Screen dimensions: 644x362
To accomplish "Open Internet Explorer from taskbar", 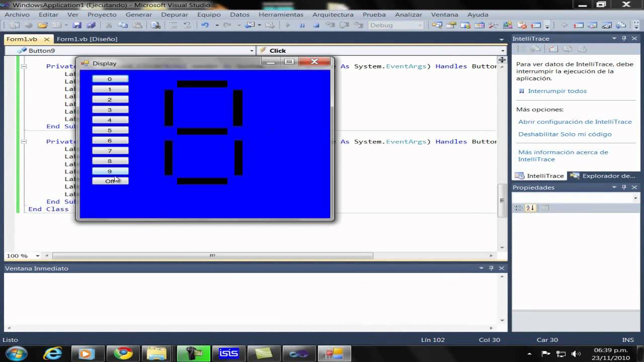I will (x=53, y=353).
